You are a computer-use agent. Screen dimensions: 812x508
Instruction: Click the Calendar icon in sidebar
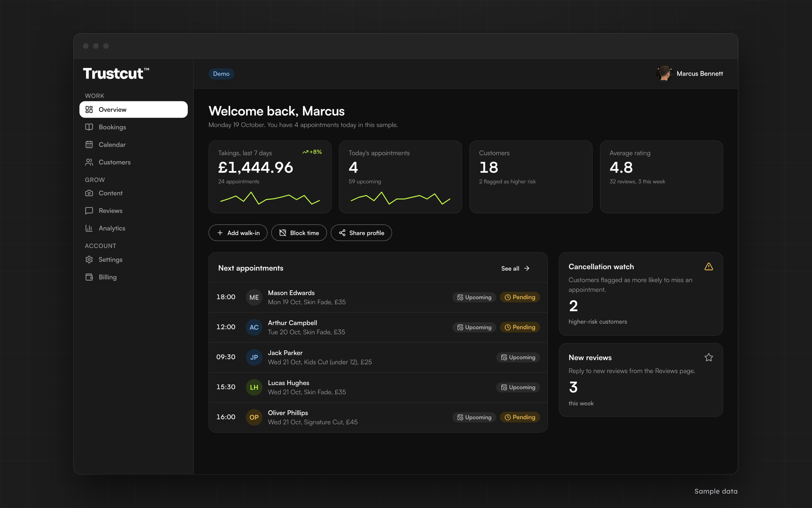(x=89, y=144)
